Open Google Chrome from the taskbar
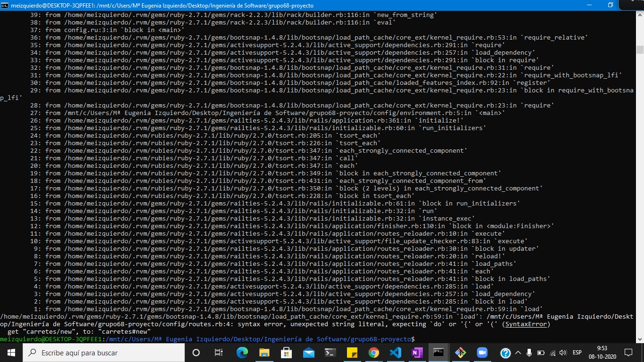This screenshot has height=362, width=644. click(373, 353)
